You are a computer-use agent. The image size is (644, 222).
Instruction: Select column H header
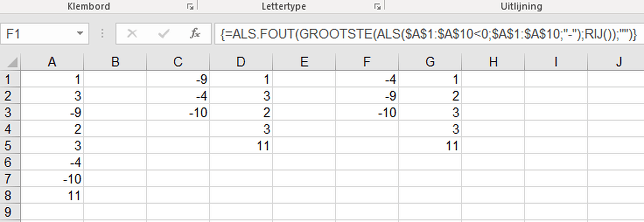click(x=493, y=62)
